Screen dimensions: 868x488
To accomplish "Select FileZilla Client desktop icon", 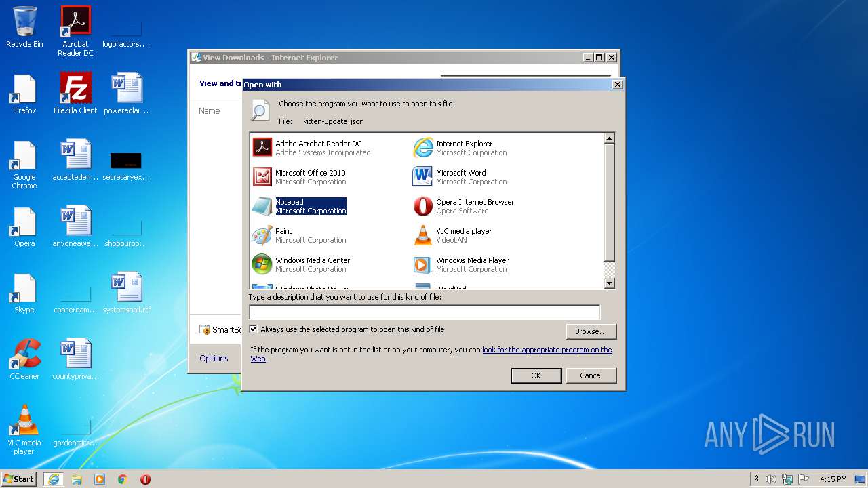I will coord(75,94).
